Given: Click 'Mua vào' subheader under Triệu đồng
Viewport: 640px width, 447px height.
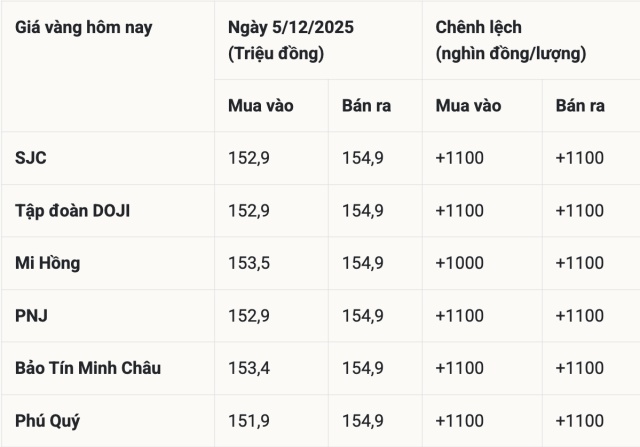Looking at the screenshot, I should pos(261,106).
